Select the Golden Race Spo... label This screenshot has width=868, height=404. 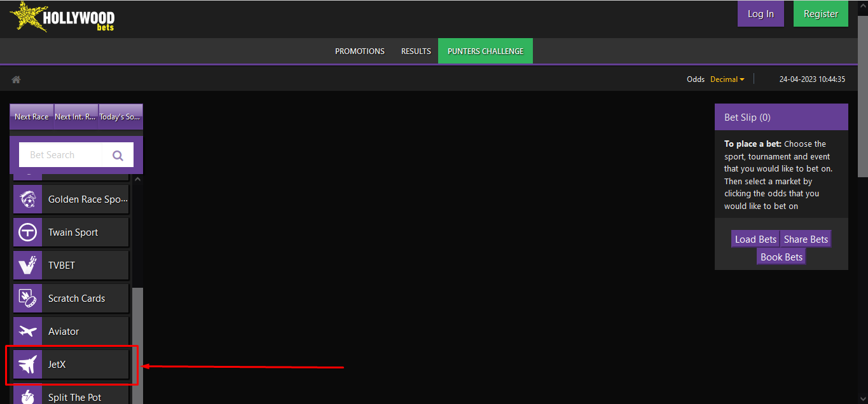point(88,199)
